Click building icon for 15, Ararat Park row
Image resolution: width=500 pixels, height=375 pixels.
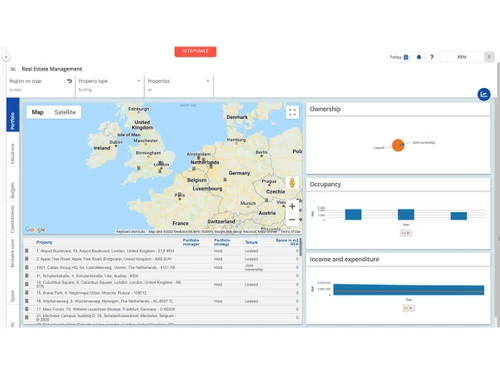pyautogui.click(x=27, y=293)
